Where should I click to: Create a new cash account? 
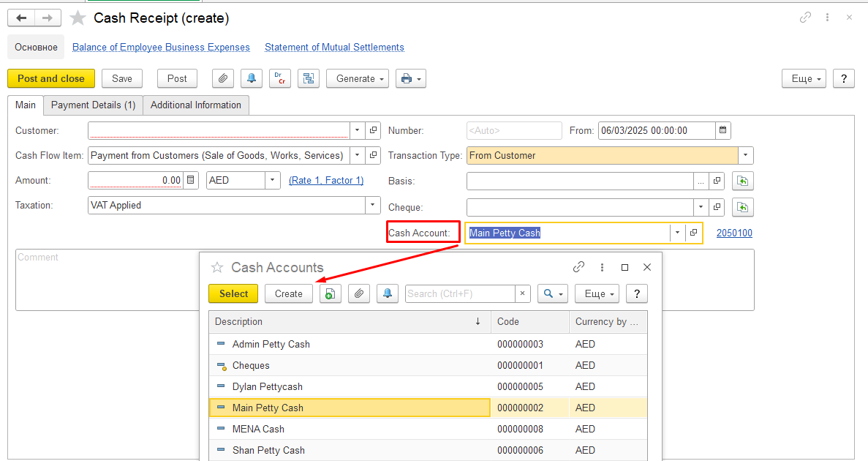tap(289, 293)
